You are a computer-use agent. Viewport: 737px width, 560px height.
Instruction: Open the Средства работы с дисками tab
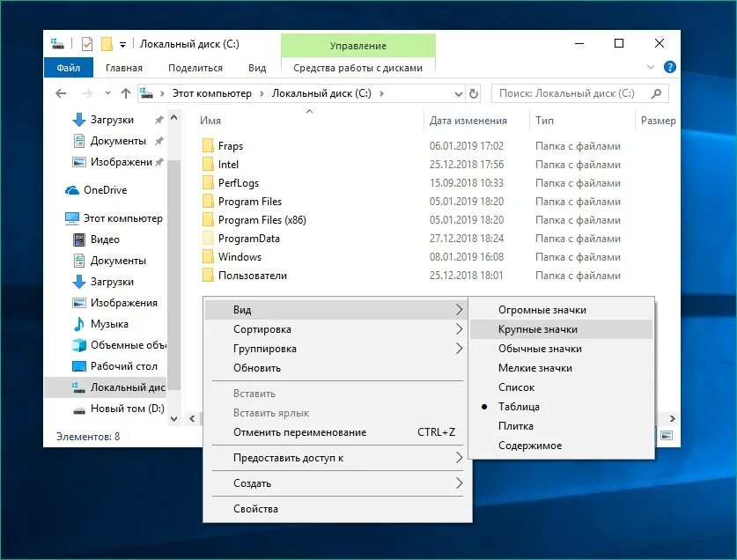[358, 68]
